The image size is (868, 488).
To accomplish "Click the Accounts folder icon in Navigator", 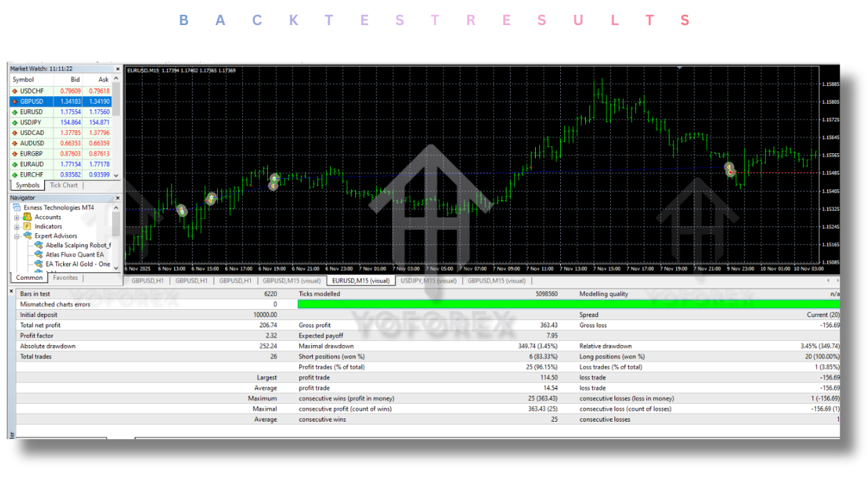I will click(27, 218).
